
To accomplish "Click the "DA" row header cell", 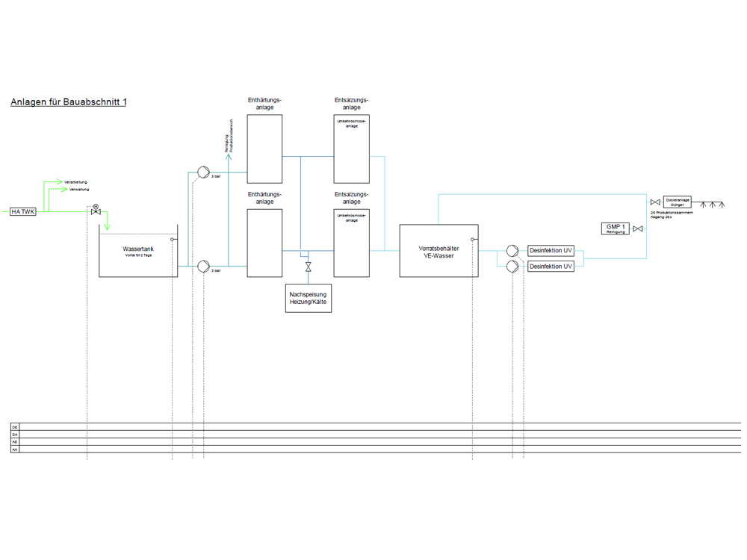I will point(15,435).
